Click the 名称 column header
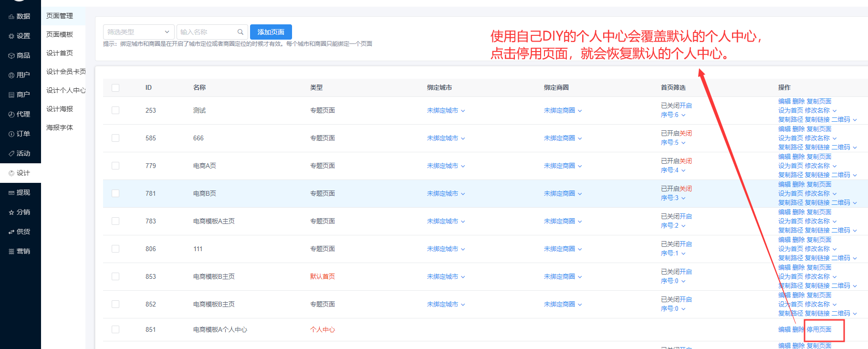This screenshot has height=349, width=868. (199, 88)
